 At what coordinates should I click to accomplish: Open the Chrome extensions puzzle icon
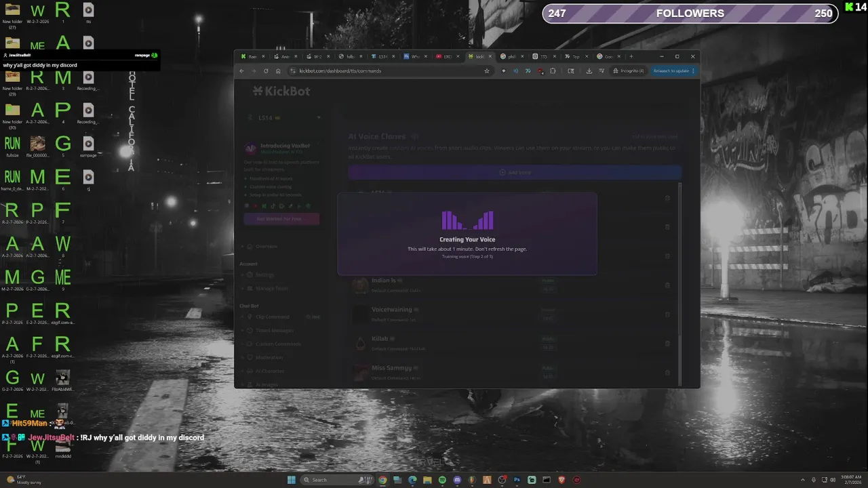(553, 70)
